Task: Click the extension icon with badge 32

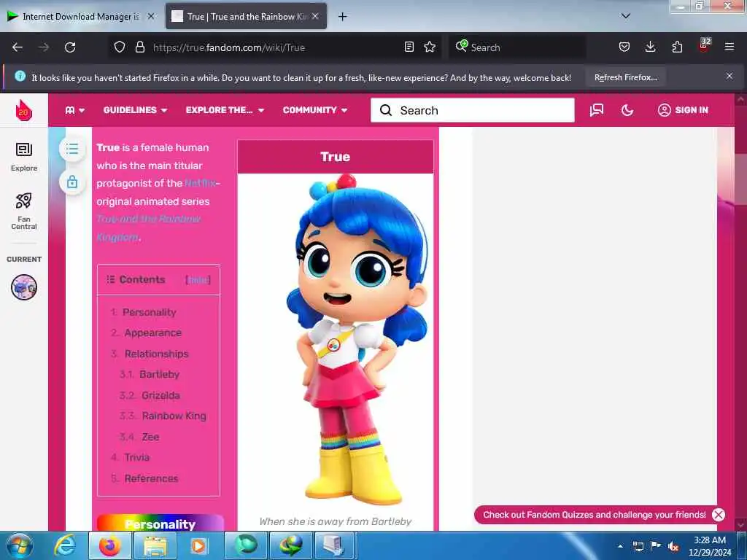Action: [704, 46]
